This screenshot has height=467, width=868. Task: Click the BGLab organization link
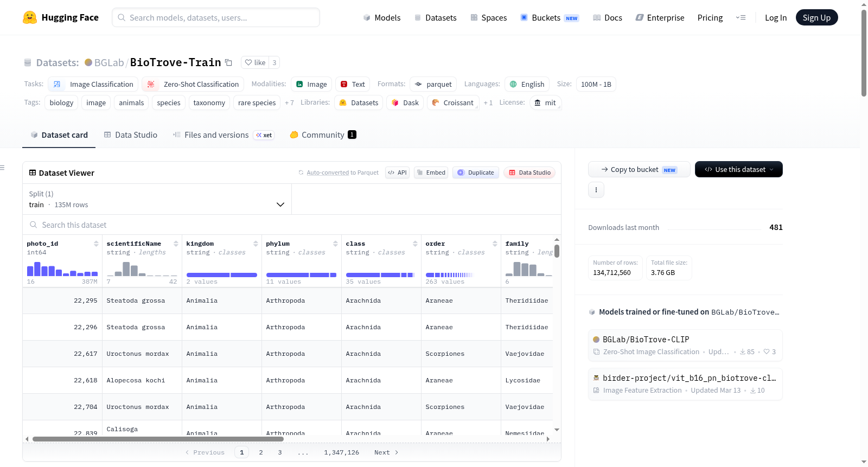coord(109,62)
